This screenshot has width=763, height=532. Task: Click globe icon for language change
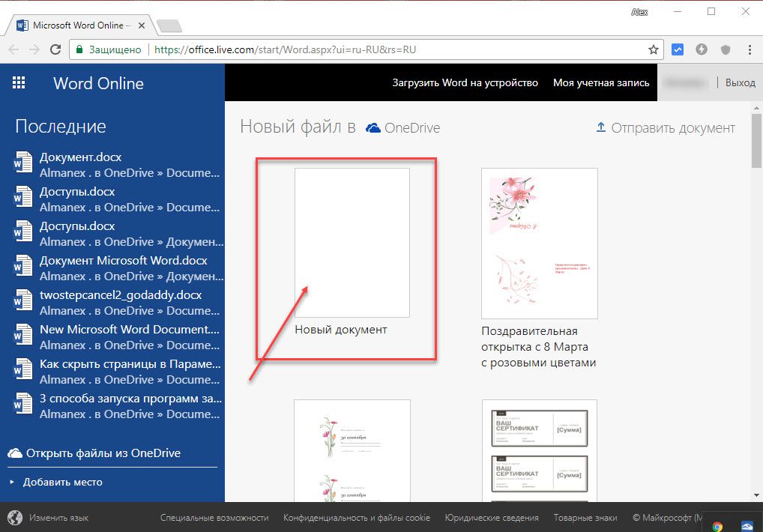14,517
